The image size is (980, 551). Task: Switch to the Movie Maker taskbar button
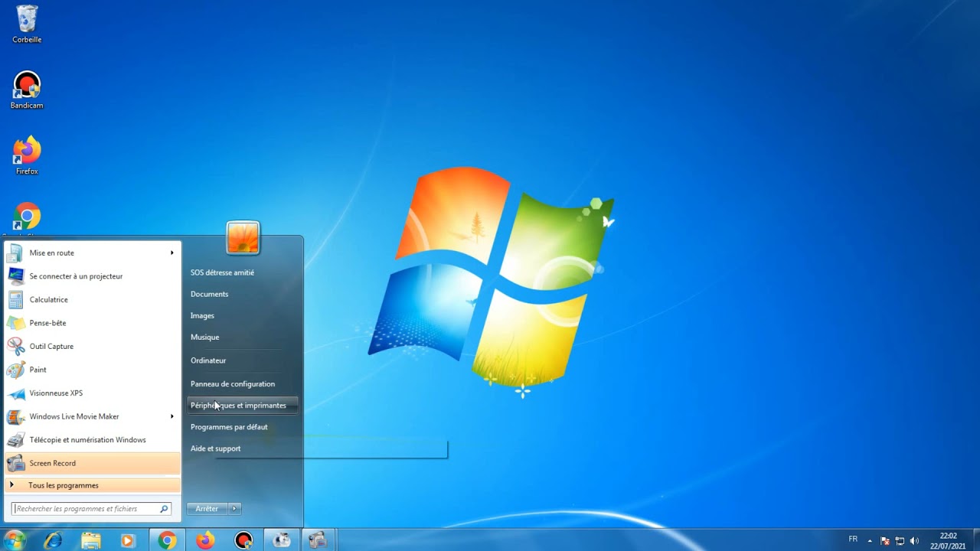[x=282, y=540]
